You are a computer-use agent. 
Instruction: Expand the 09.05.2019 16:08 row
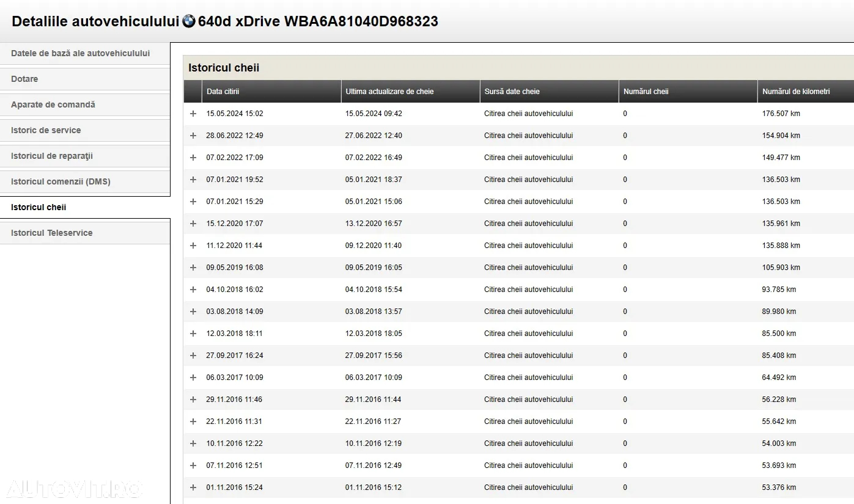193,268
